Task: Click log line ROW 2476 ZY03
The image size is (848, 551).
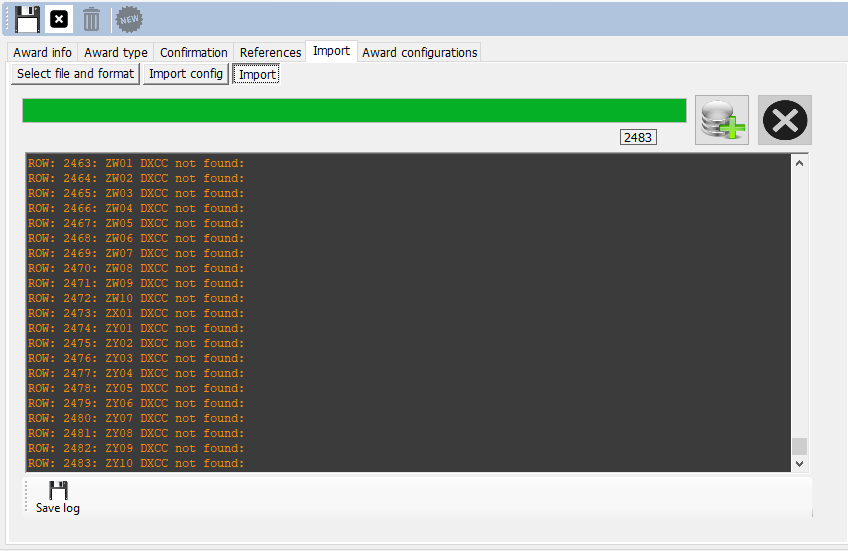Action: point(136,359)
